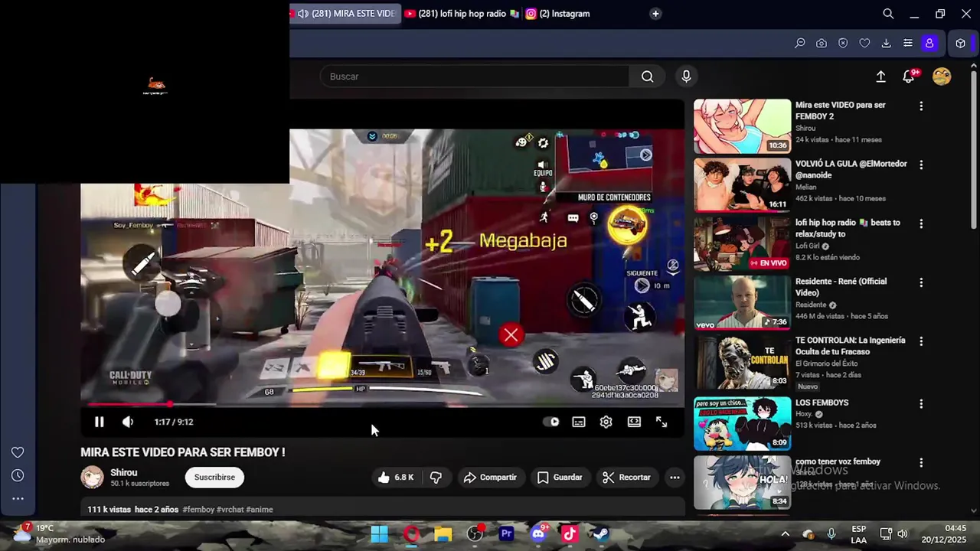Open the sidebar heart icon
Viewport: 980px width, 551px height.
[18, 452]
